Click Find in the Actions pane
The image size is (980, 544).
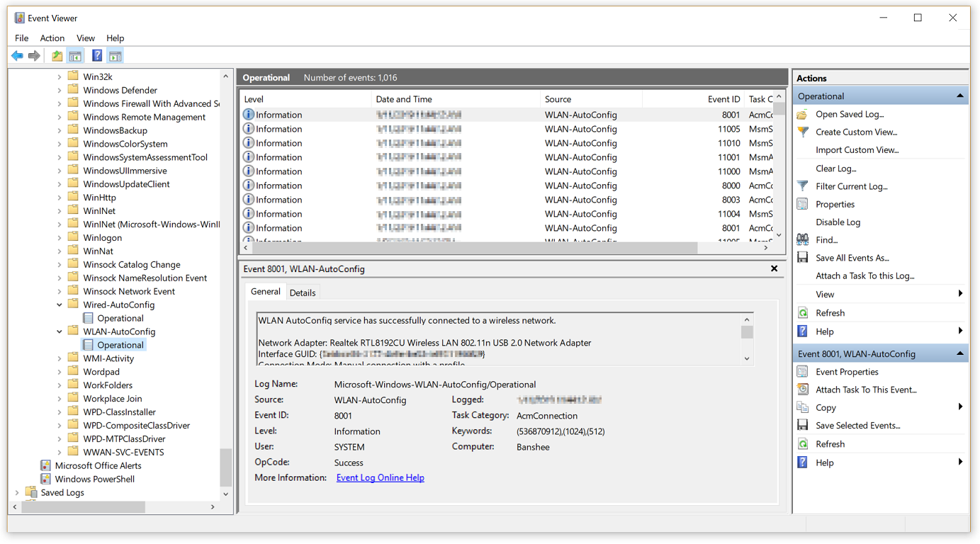[x=827, y=239]
